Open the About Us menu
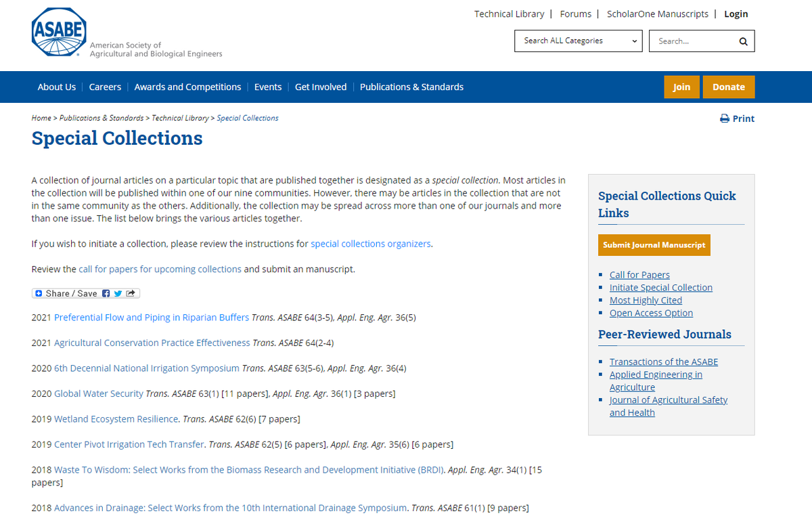This screenshot has width=812, height=520. 57,87
